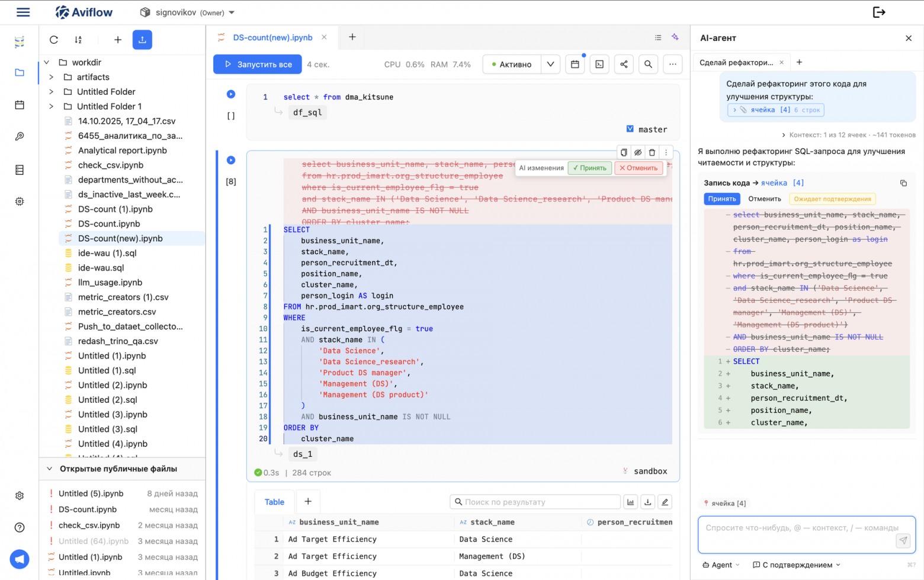Image resolution: width=924 pixels, height=580 pixels.
Task: Open the kernel status dropdown arrow
Action: click(x=551, y=65)
